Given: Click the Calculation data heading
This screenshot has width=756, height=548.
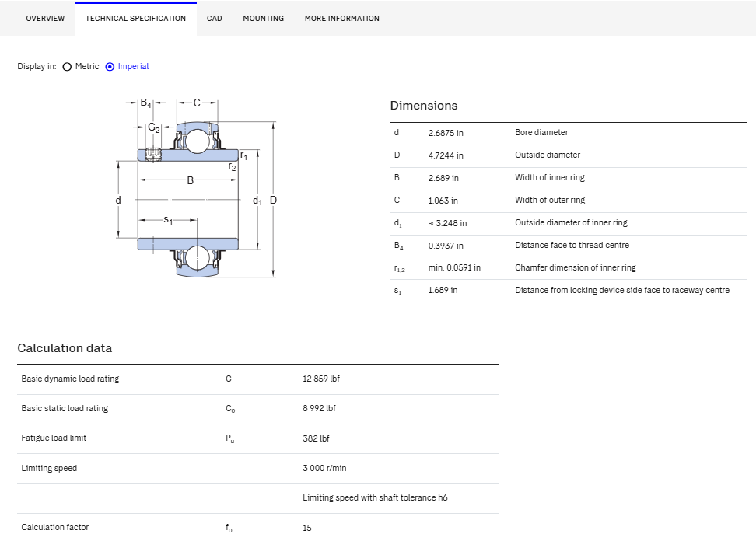Looking at the screenshot, I should [65, 348].
